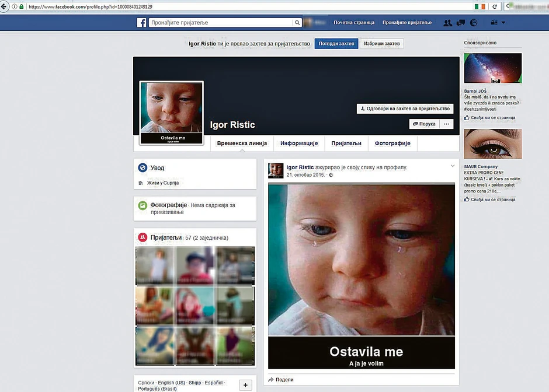Switch to the Информације tab
Image resolution: width=549 pixels, height=392 pixels.
[299, 143]
